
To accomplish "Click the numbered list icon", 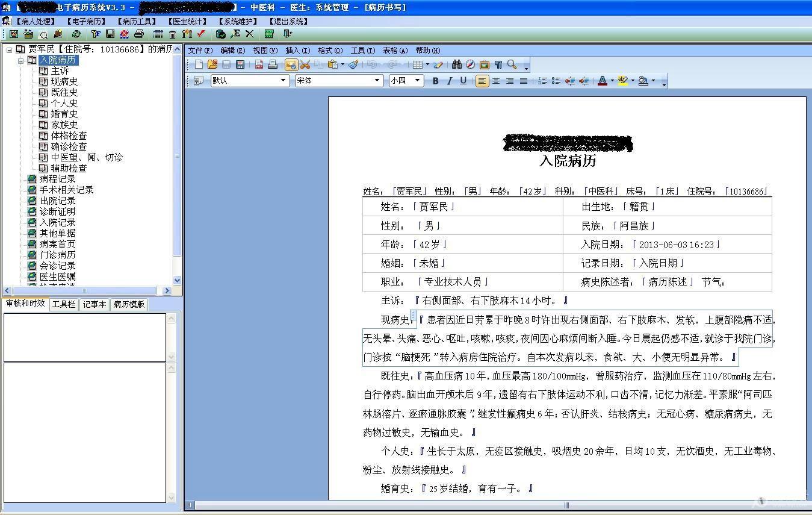I will 542,81.
